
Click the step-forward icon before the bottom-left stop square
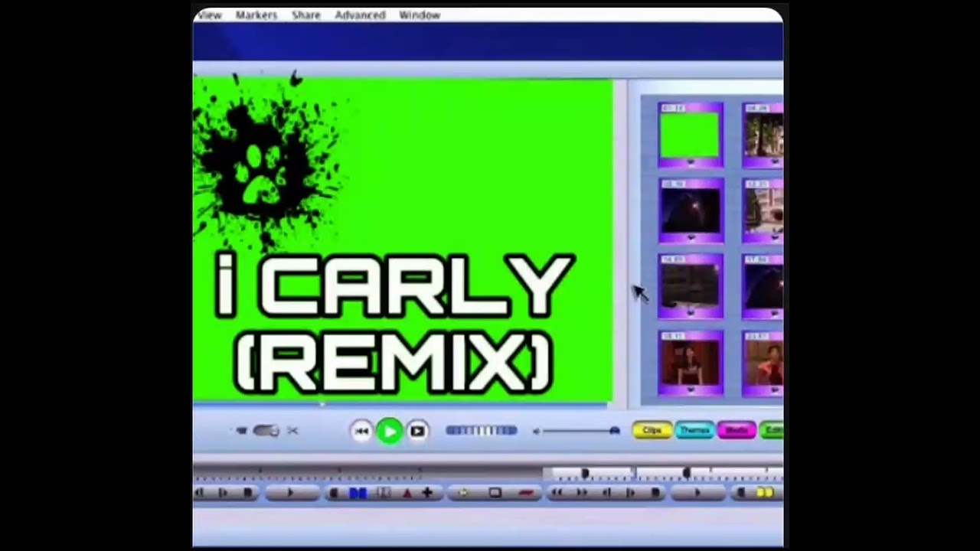(224, 494)
